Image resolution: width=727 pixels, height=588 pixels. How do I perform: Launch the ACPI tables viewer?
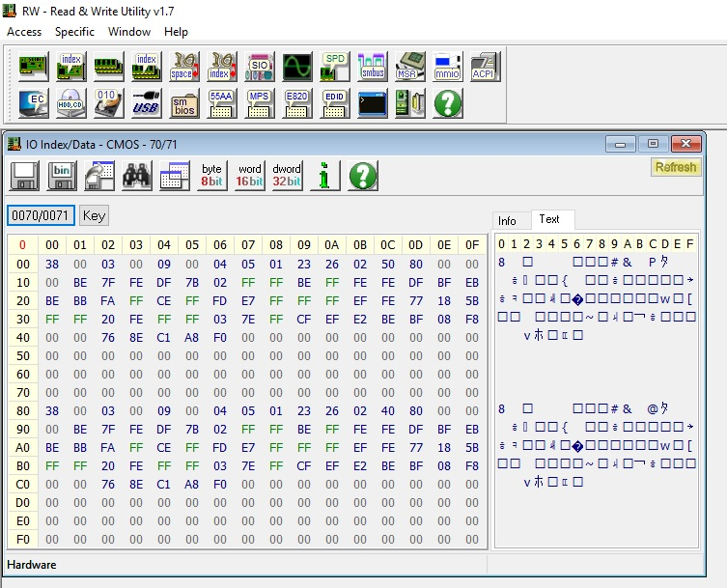[x=485, y=67]
